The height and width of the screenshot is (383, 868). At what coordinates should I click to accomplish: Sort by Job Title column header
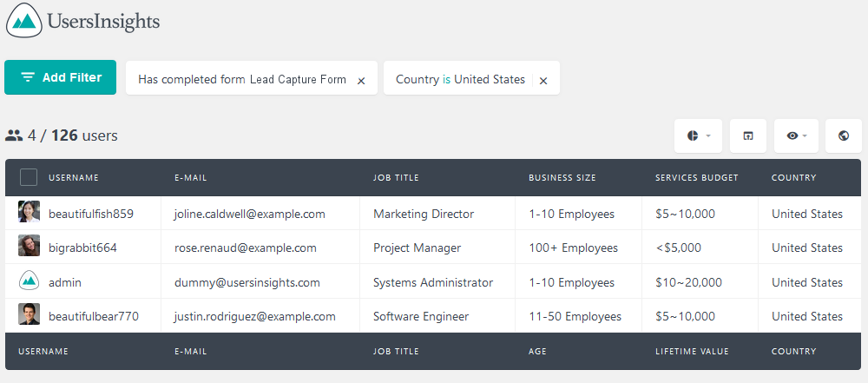(x=396, y=178)
